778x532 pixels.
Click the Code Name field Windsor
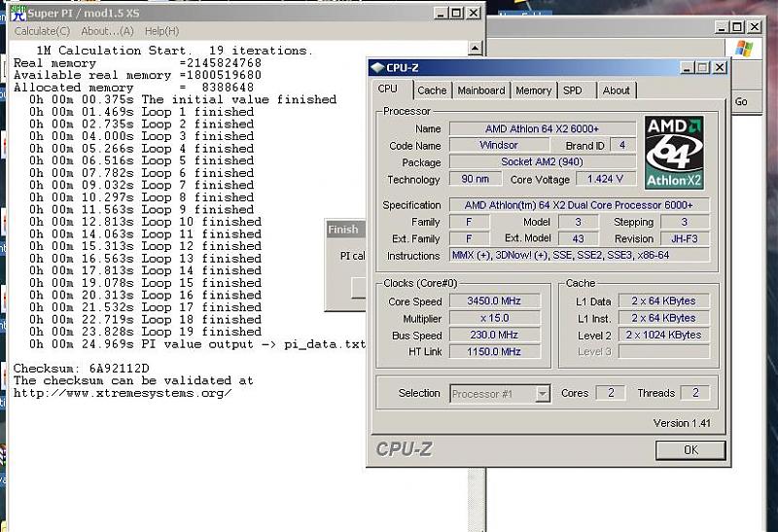point(499,145)
